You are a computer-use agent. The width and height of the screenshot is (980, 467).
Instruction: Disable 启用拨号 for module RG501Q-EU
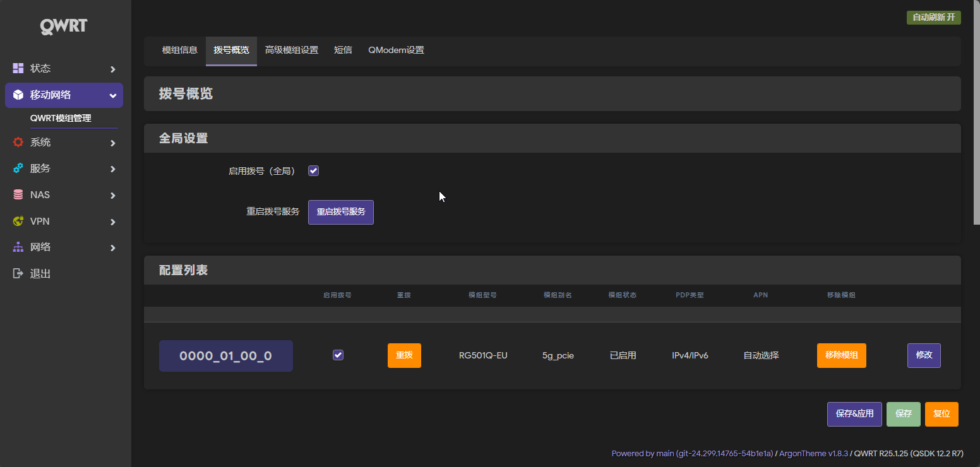click(x=338, y=355)
